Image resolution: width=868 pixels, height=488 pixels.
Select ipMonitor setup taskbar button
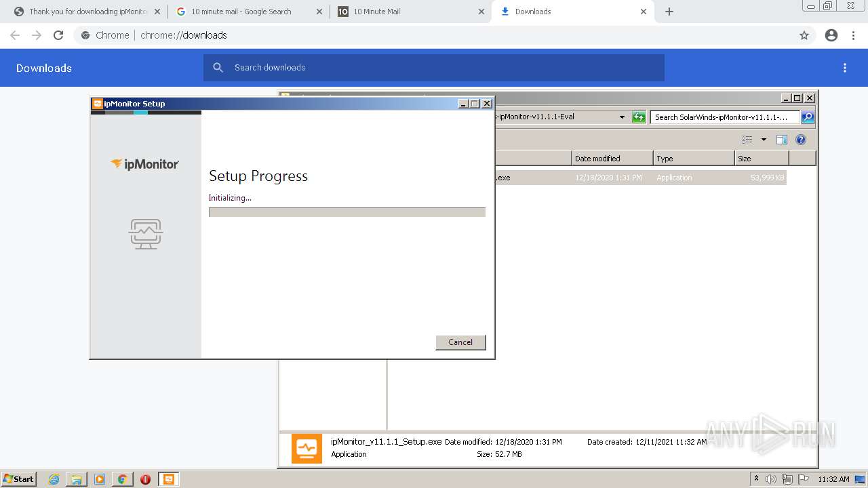click(169, 479)
